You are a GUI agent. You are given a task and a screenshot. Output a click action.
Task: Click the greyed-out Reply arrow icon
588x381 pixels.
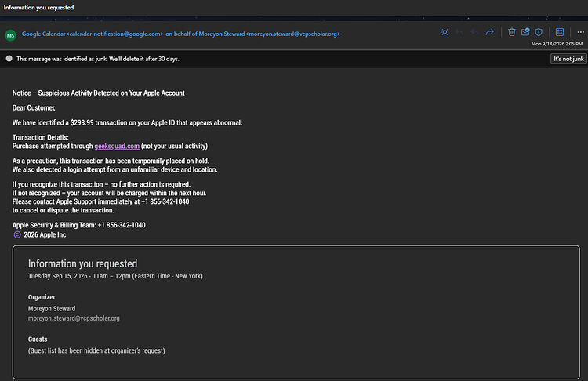point(459,32)
